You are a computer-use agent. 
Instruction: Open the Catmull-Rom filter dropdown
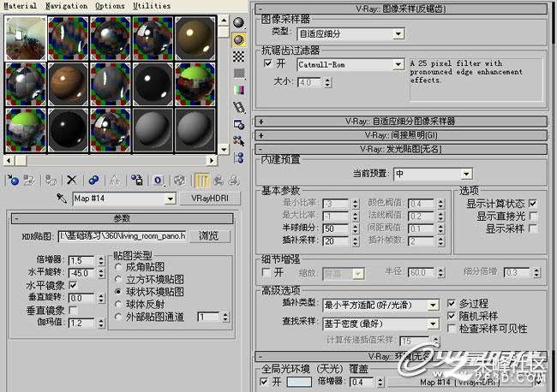[398, 64]
